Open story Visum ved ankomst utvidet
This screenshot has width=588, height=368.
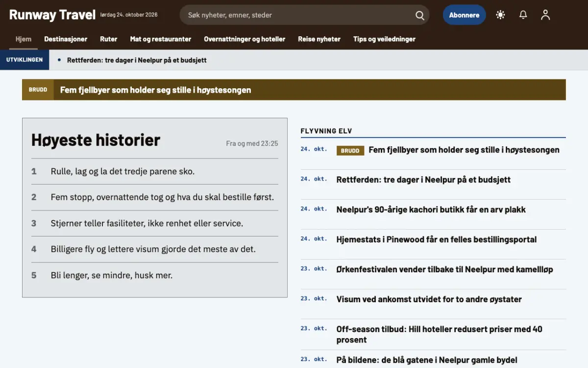click(429, 299)
